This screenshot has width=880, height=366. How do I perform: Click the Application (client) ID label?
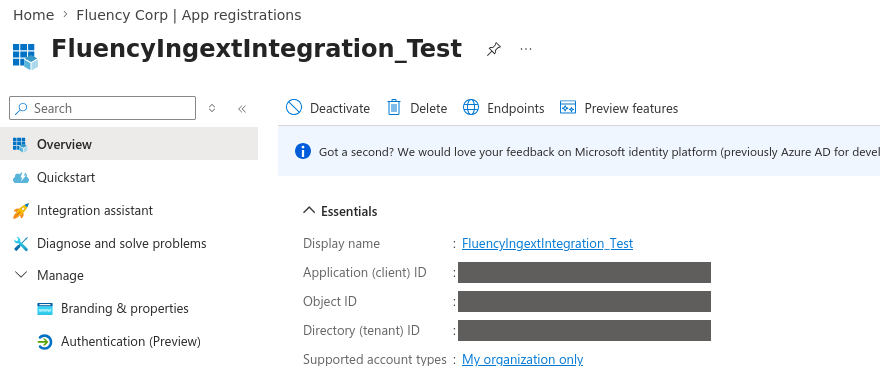click(365, 273)
